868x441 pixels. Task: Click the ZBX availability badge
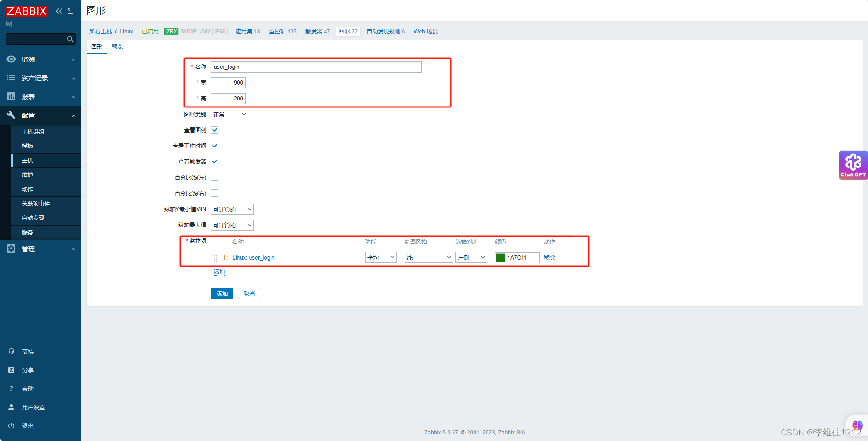(171, 32)
